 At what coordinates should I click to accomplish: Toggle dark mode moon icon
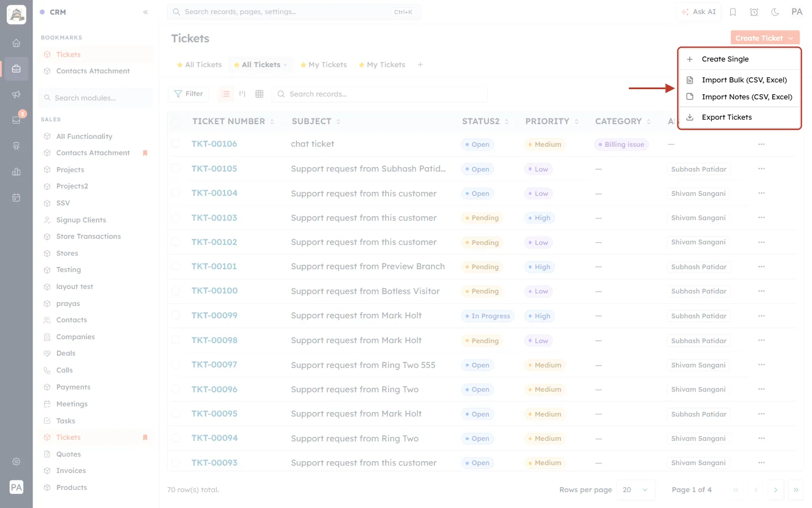click(775, 12)
